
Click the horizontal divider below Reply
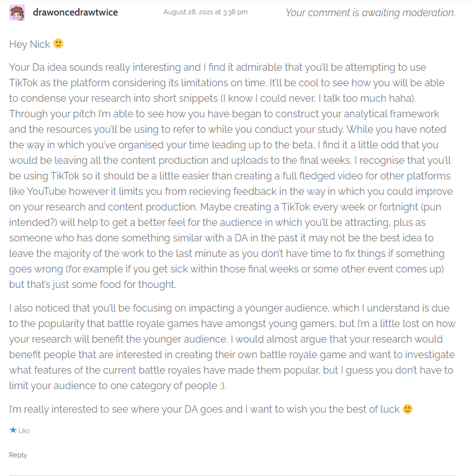(x=233, y=475)
